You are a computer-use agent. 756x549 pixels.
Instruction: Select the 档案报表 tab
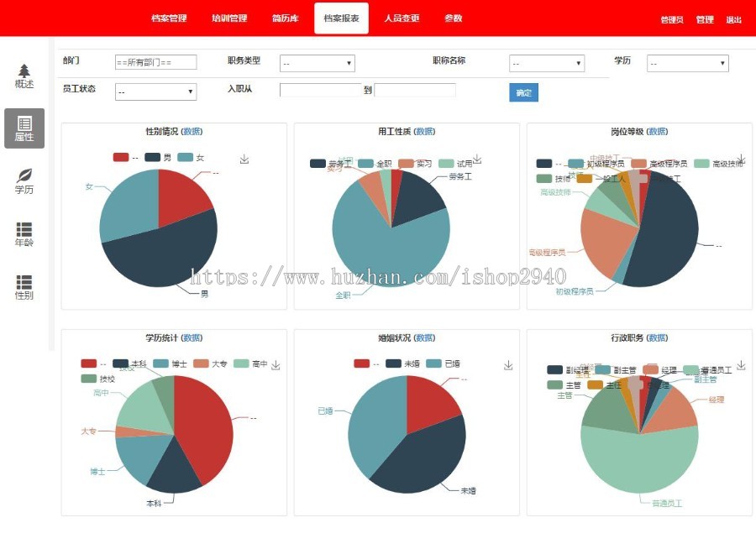pos(341,18)
